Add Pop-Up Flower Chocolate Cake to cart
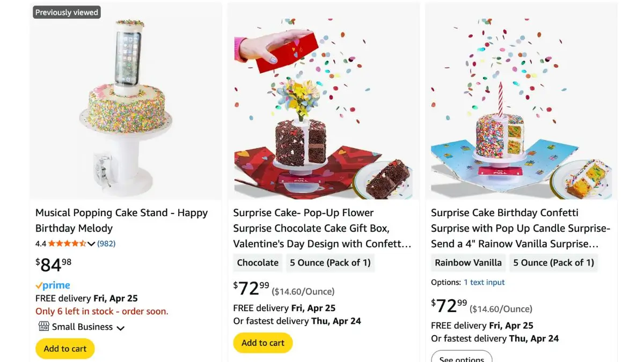 (x=263, y=343)
